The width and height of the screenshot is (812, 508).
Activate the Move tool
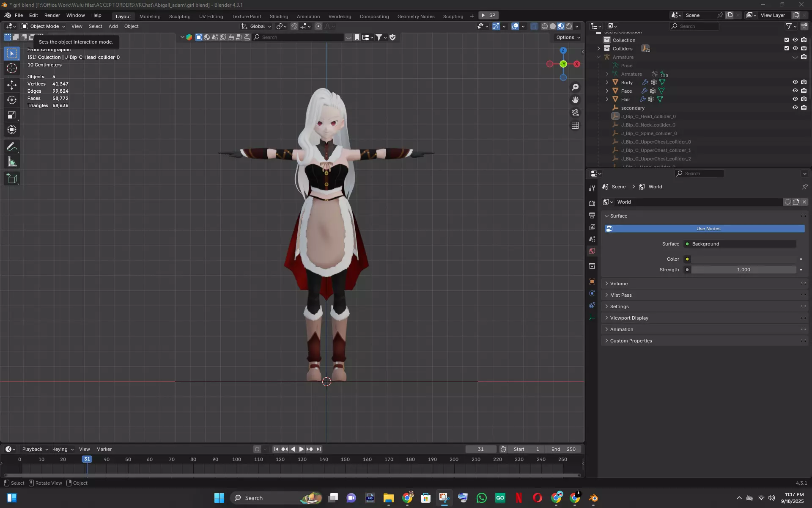coord(12,85)
